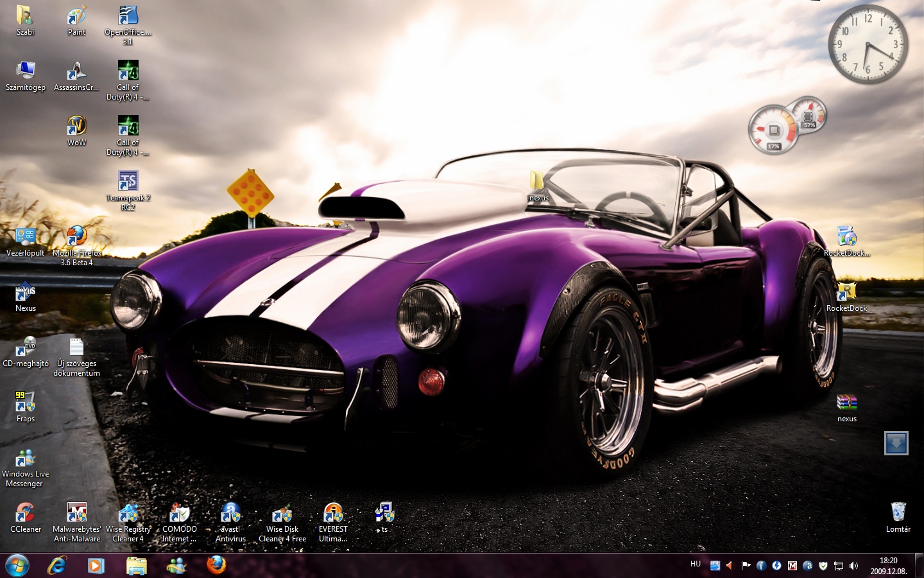Viewport: 924px width, 578px height.
Task: Click the blue down-arrow gadget
Action: tap(896, 443)
